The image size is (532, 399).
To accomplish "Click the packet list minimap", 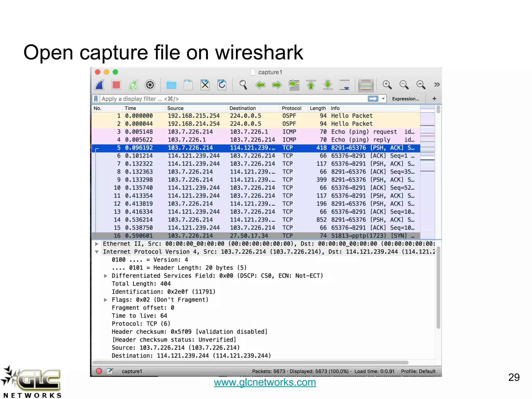I will point(427,171).
